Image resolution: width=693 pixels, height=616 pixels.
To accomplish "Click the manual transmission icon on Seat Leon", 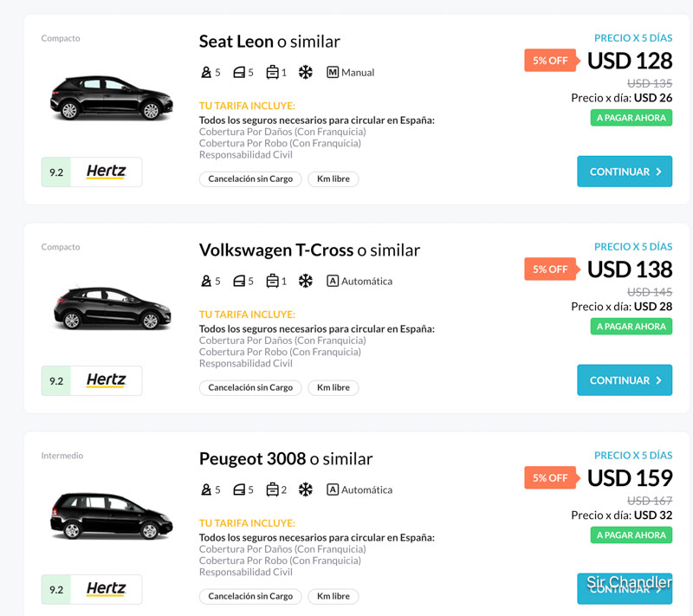I will point(333,73).
